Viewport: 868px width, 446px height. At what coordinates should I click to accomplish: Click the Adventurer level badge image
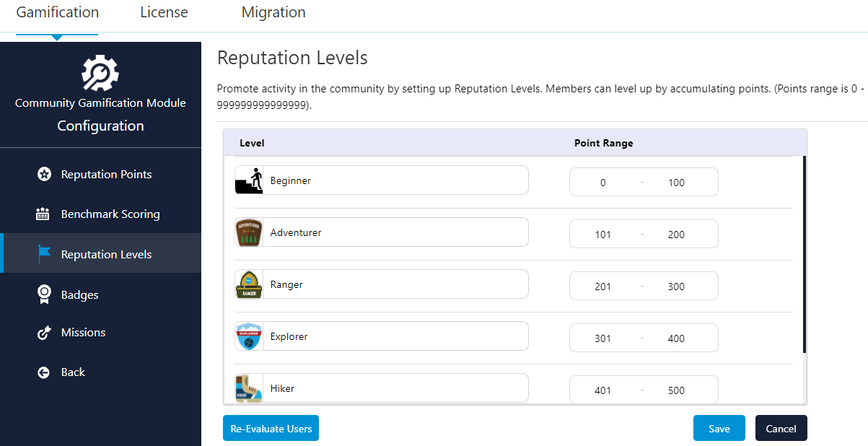tap(249, 232)
